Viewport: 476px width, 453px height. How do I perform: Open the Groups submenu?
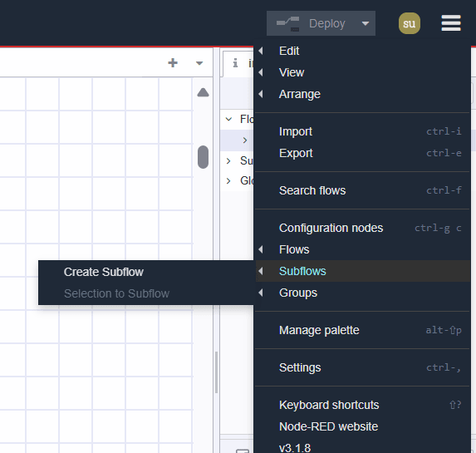[362, 293]
